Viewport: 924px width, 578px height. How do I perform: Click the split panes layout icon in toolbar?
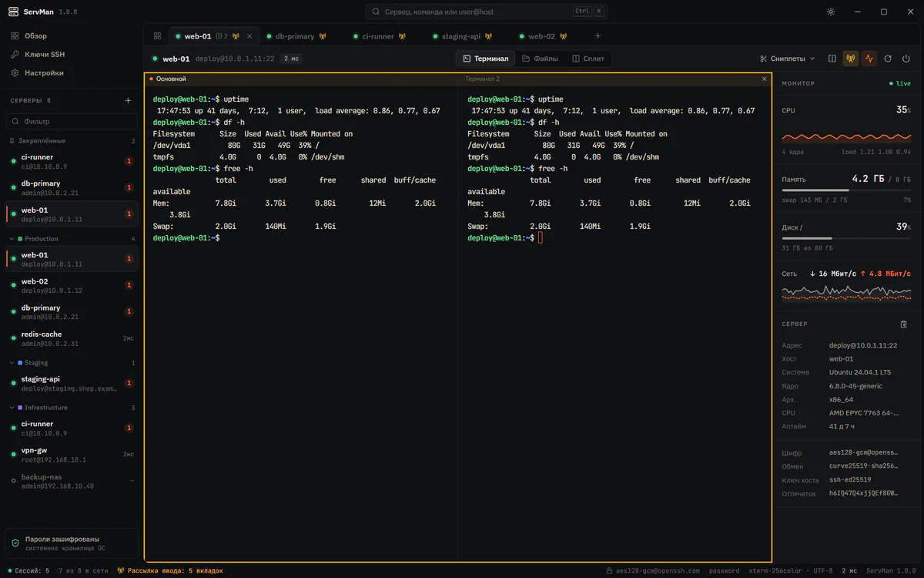click(832, 59)
